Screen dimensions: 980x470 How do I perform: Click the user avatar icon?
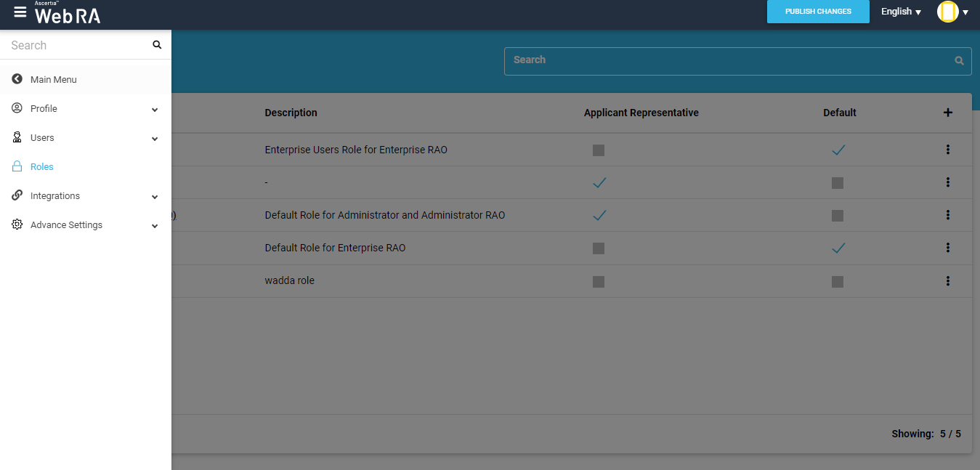947,12
